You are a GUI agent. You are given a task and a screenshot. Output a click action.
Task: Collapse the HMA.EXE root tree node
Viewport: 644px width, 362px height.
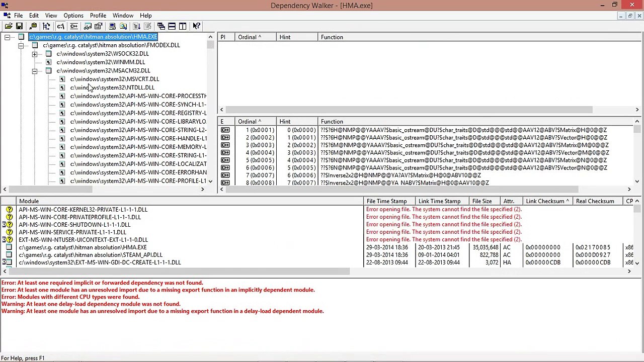(x=7, y=37)
